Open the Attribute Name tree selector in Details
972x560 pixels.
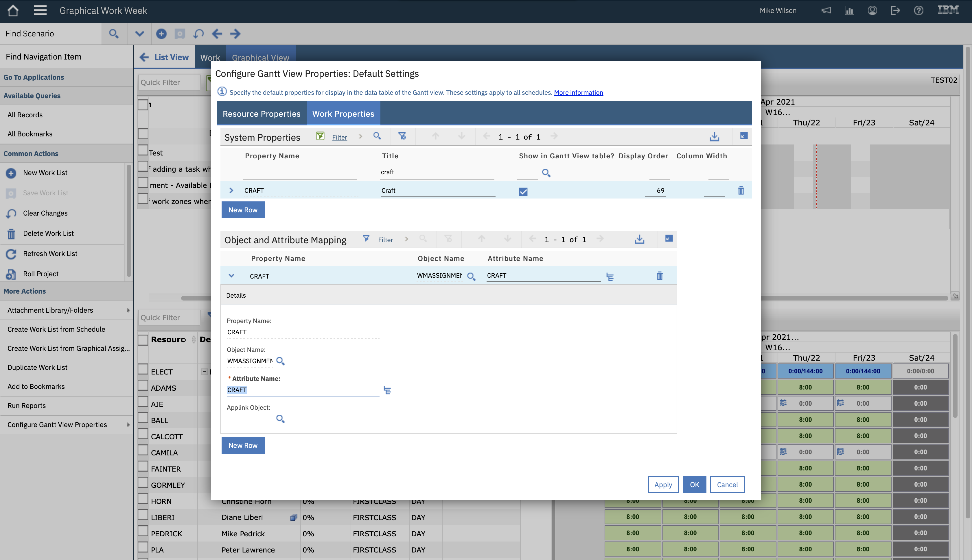point(387,390)
